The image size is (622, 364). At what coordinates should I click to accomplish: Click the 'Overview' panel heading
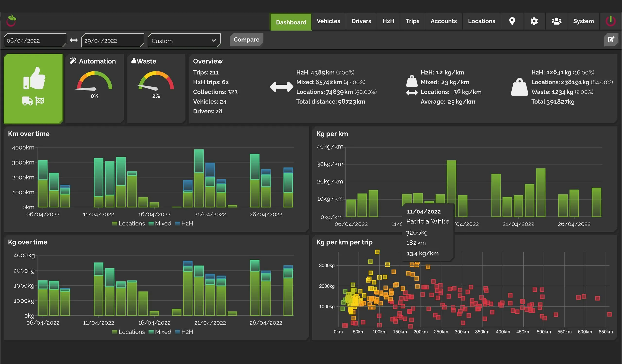(x=207, y=61)
